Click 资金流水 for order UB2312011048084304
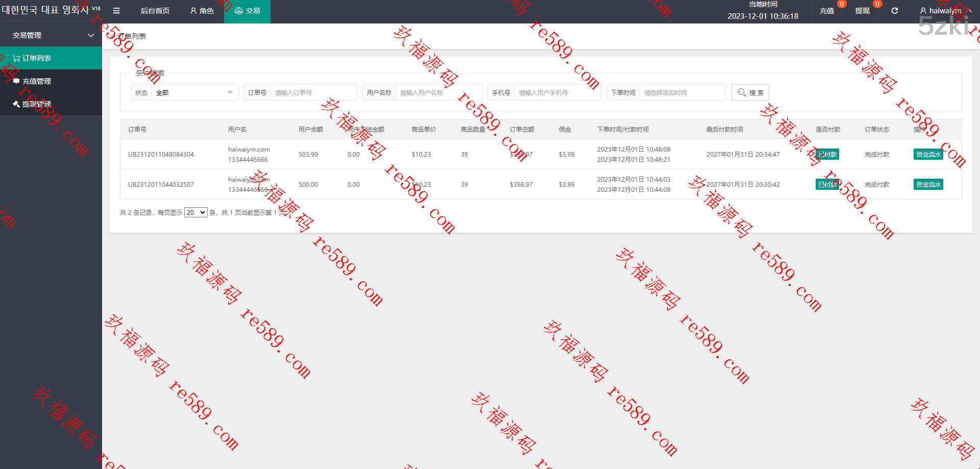980x469 pixels. tap(928, 154)
